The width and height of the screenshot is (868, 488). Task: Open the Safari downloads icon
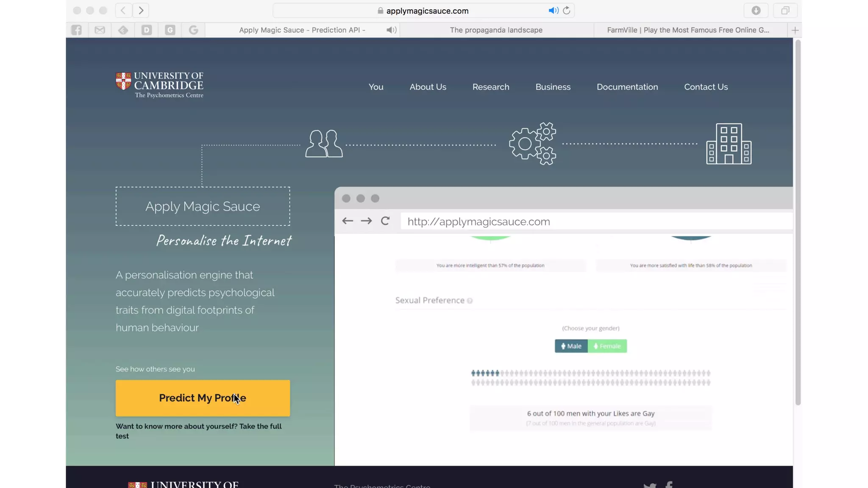pos(756,11)
